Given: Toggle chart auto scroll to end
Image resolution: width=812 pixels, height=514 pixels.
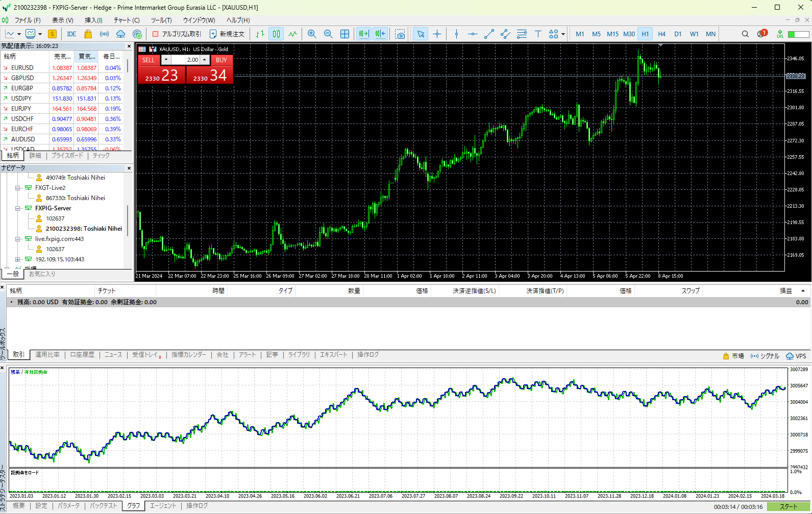Looking at the screenshot, I should click(363, 34).
